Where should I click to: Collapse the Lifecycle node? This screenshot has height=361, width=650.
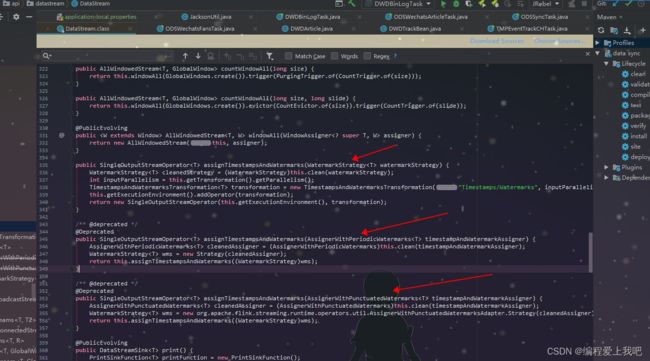pyautogui.click(x=606, y=63)
